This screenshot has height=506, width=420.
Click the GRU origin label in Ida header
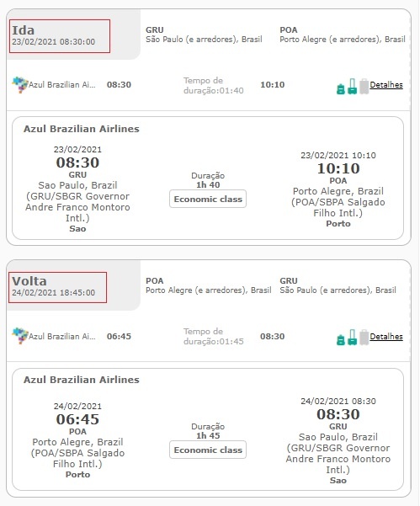click(155, 30)
